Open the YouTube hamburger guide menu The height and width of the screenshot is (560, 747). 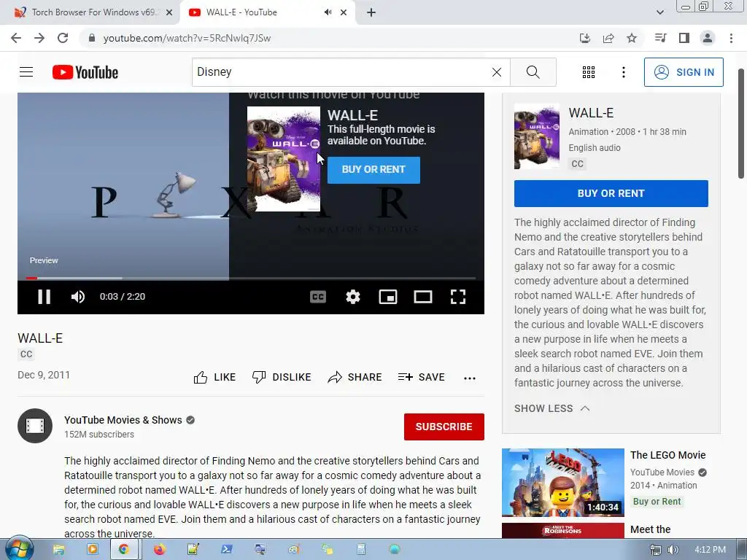pos(26,72)
